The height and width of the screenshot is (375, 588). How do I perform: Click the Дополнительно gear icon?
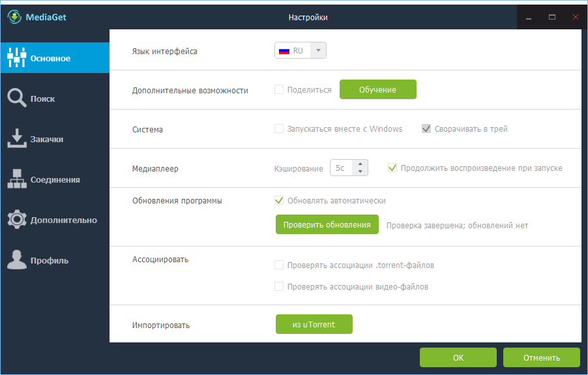point(16,219)
